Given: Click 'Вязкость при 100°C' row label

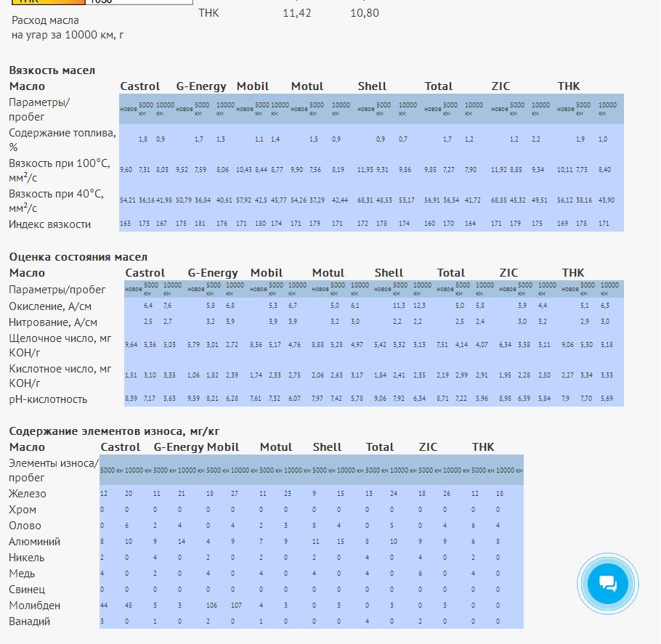Looking at the screenshot, I should coord(60,171).
